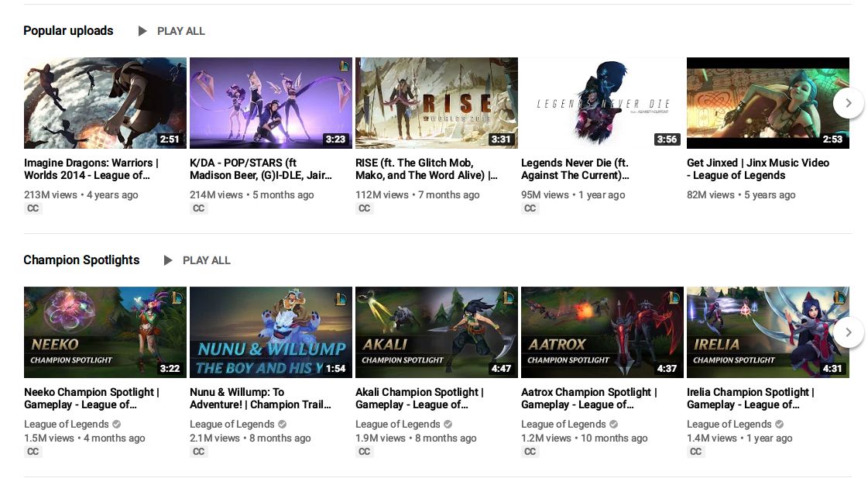The height and width of the screenshot is (478, 868).
Task: Click '82M views • 5 years ago' text
Action: (741, 195)
